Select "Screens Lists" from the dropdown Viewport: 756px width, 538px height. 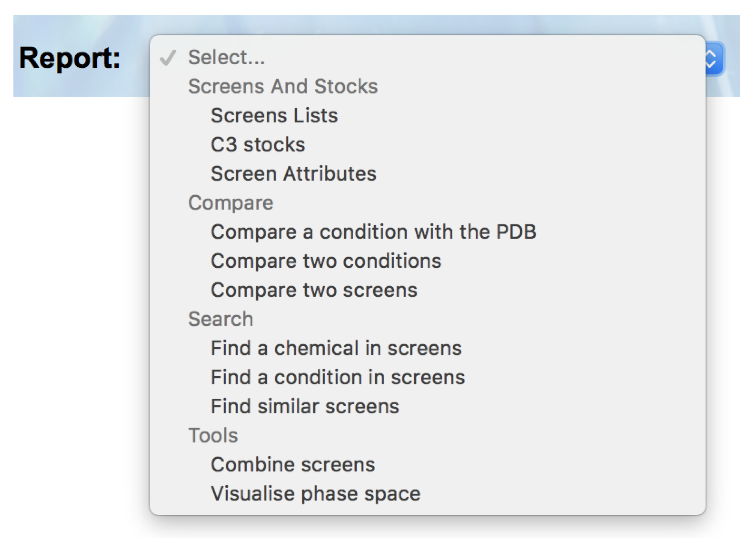click(274, 116)
